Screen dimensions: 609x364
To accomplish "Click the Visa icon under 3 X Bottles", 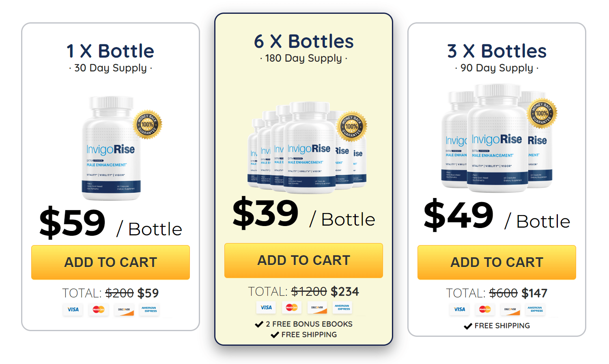I will click(460, 310).
